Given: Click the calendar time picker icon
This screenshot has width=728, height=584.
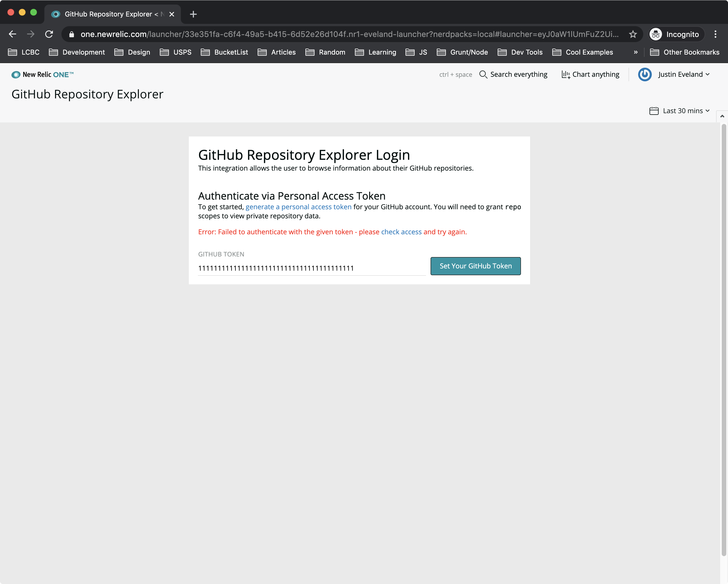Looking at the screenshot, I should click(654, 111).
